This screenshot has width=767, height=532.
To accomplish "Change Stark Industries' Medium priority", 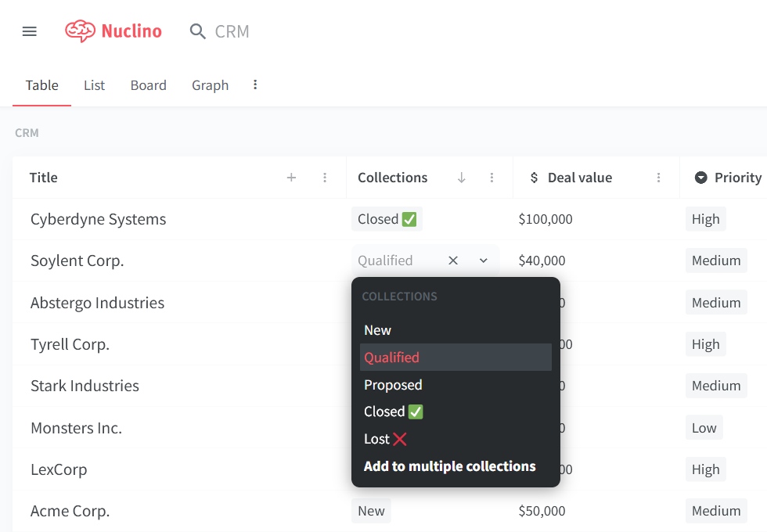I will pyautogui.click(x=716, y=386).
